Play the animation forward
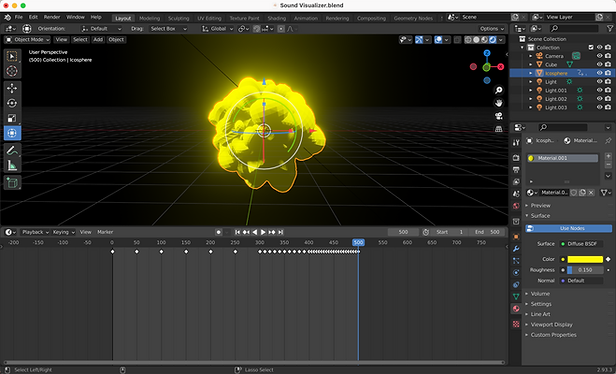Viewport: 616px width, 374px height. [263, 232]
